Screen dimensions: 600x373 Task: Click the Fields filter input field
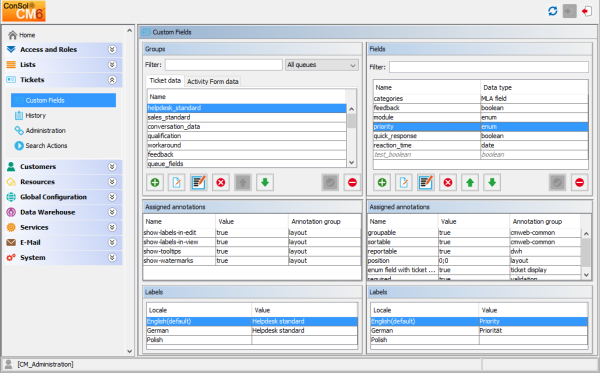(489, 67)
